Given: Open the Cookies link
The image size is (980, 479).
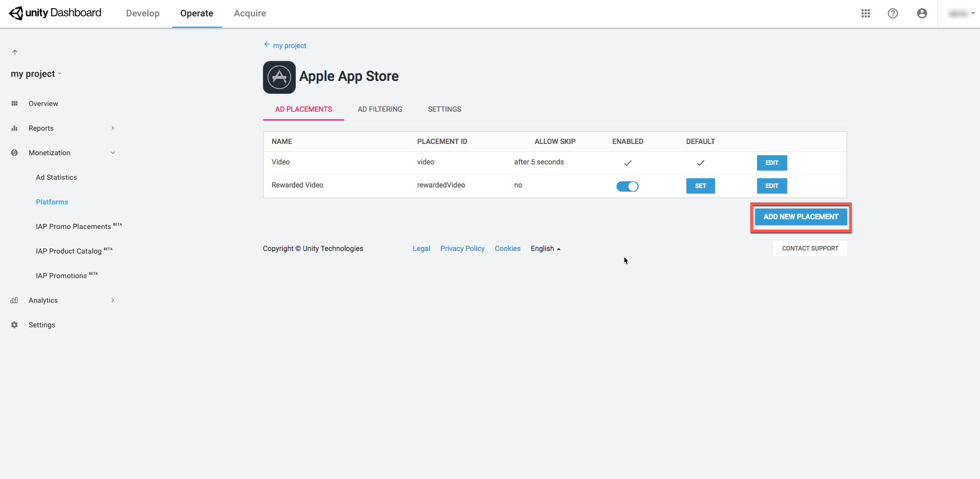Looking at the screenshot, I should tap(507, 248).
